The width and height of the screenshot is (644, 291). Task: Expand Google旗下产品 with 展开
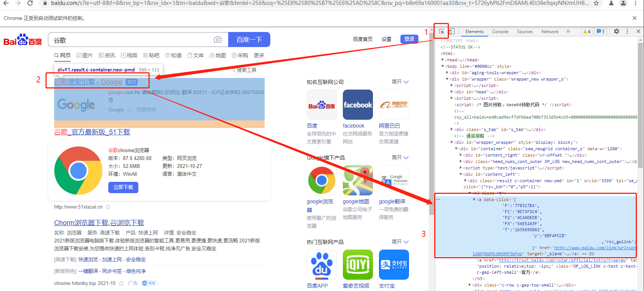[x=400, y=157]
